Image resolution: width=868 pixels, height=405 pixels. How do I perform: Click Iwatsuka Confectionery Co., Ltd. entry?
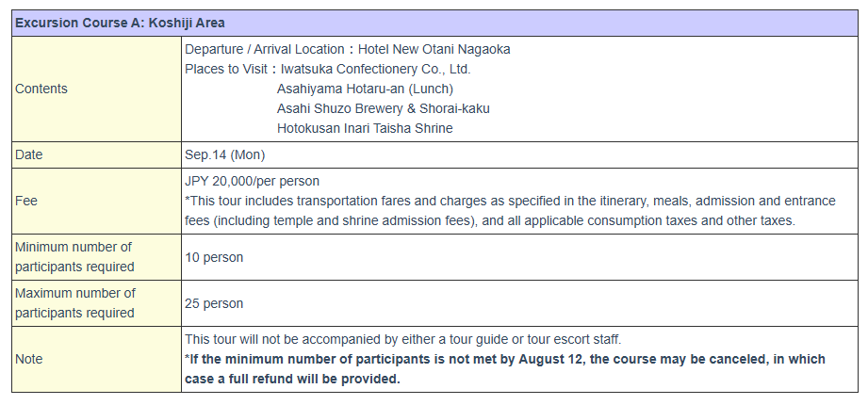coord(375,69)
